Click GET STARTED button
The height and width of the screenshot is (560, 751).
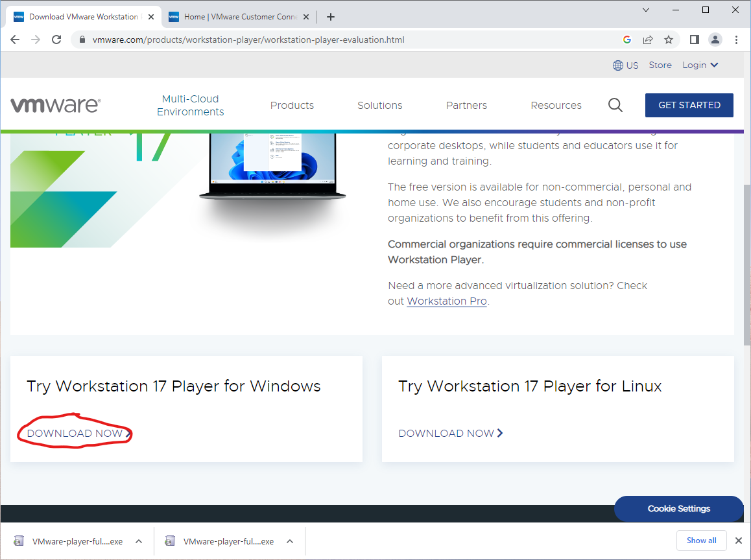click(689, 105)
